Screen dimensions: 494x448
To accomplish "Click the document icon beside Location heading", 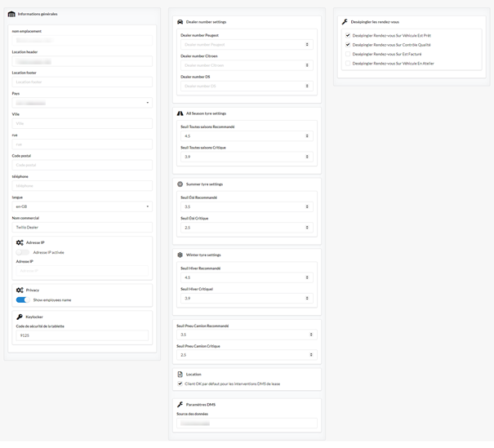I will (180, 375).
